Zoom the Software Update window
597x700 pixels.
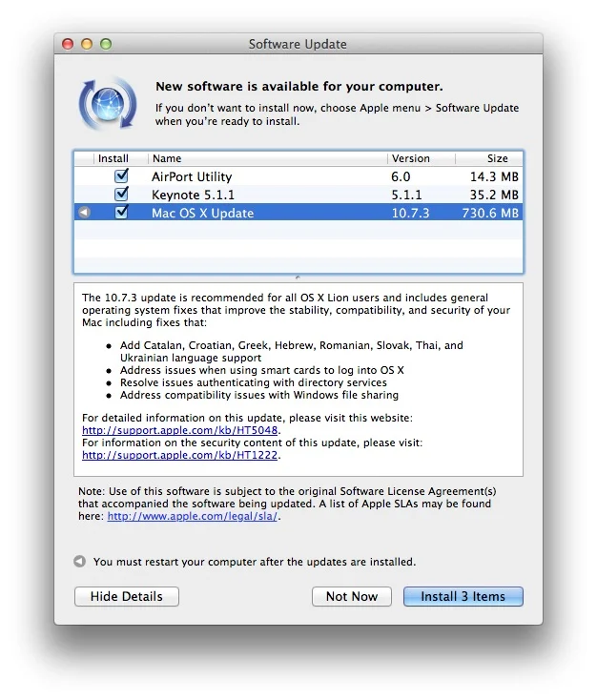pos(106,44)
